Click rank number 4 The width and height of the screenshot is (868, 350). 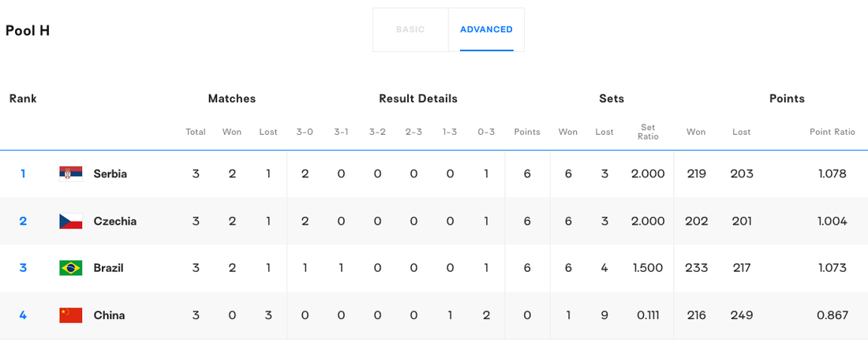click(x=23, y=315)
